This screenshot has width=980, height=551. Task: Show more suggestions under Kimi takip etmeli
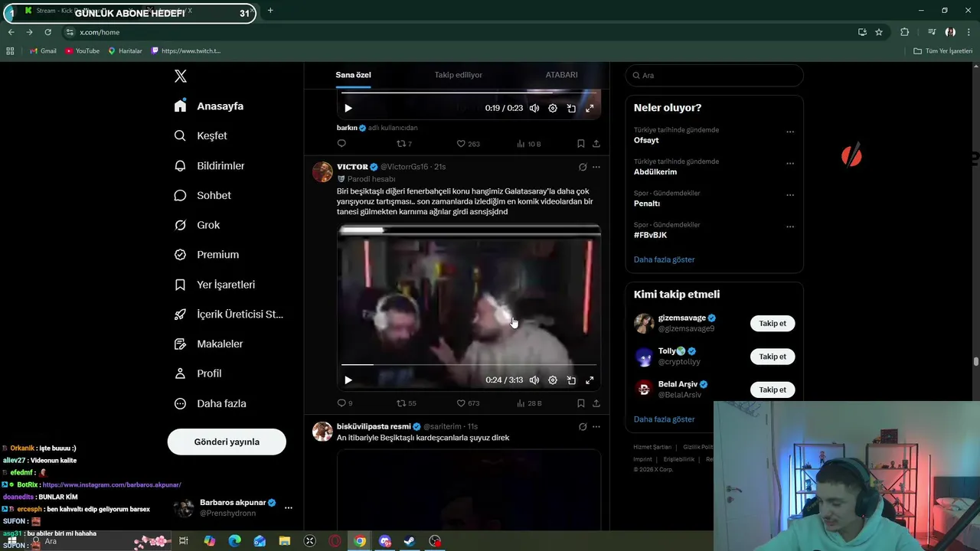point(664,419)
